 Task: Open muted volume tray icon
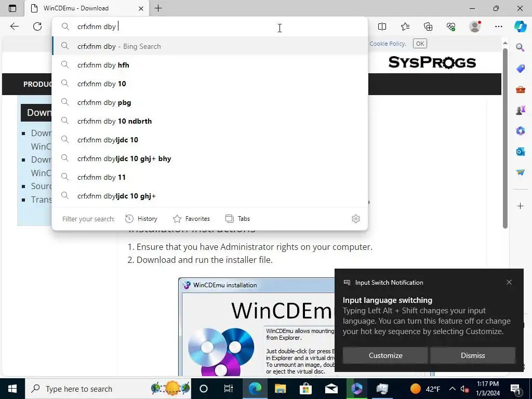(x=464, y=389)
